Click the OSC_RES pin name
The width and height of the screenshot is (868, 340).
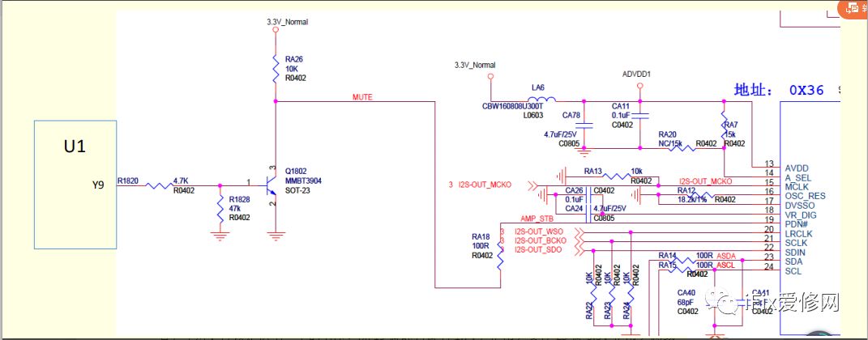click(805, 196)
